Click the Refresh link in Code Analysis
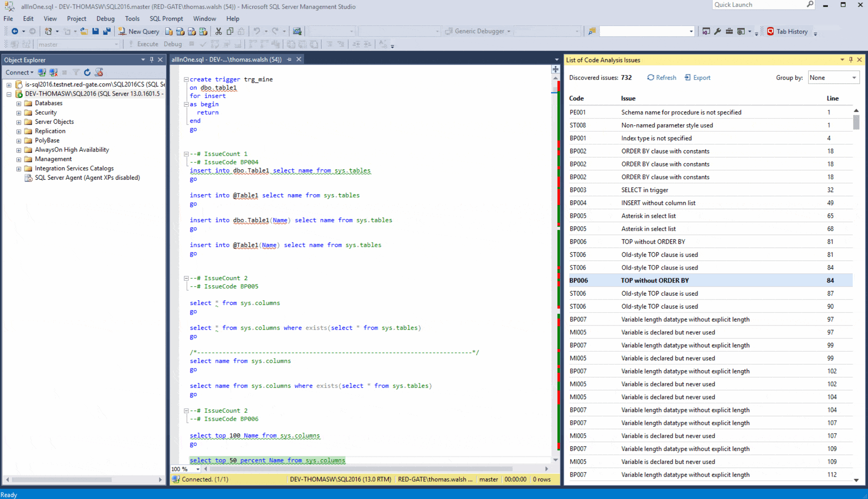 coord(662,77)
